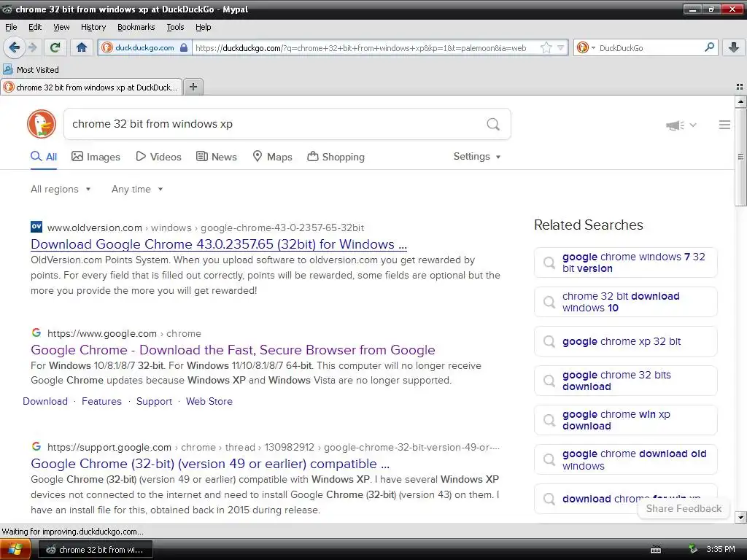Open the downloads arrow button
747x560 pixels.
point(734,47)
